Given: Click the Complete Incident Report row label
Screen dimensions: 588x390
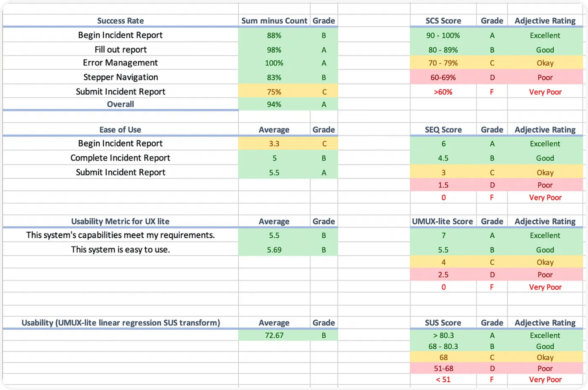Looking at the screenshot, I should 120,158.
